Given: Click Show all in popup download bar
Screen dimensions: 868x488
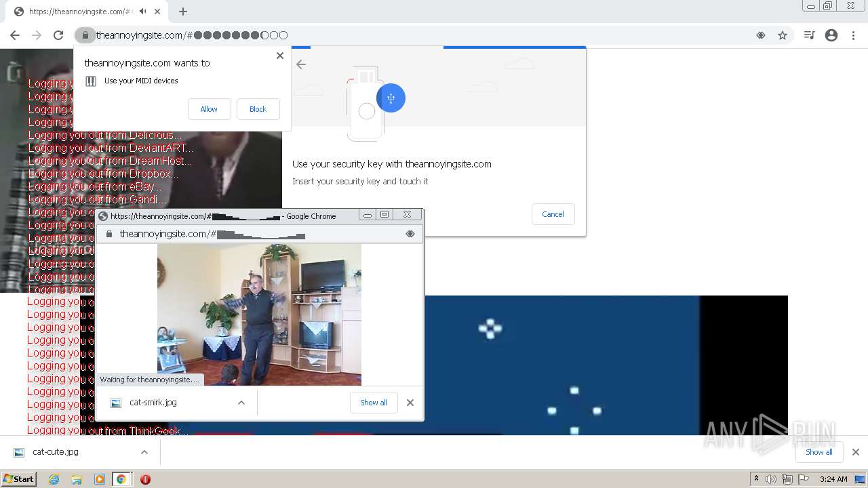Looking at the screenshot, I should (374, 403).
